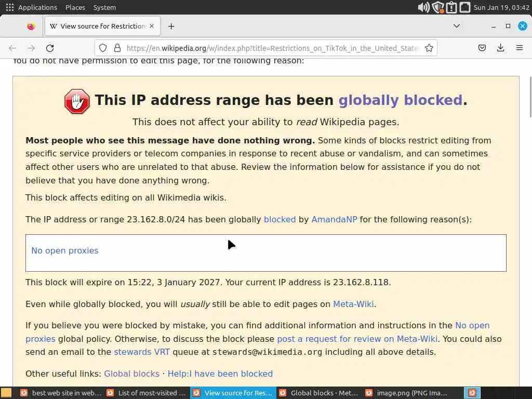
Task: Go back with the back arrow
Action: (12, 48)
